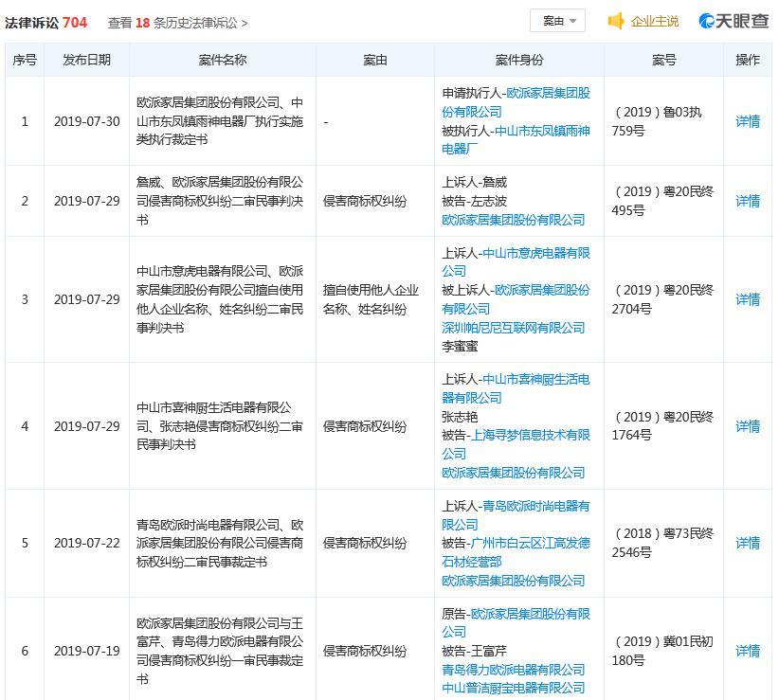Select the date 2019-07-22 cell
The height and width of the screenshot is (700, 779).
click(87, 543)
